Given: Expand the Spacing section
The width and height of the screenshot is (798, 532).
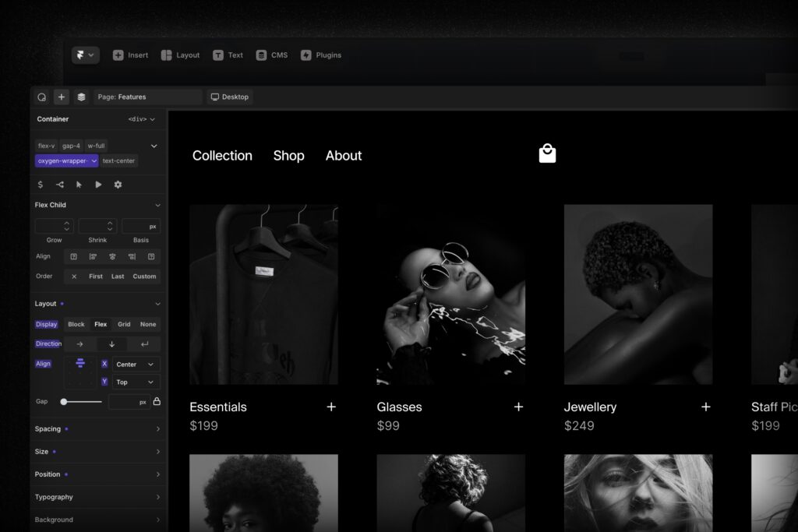Looking at the screenshot, I should click(x=97, y=428).
